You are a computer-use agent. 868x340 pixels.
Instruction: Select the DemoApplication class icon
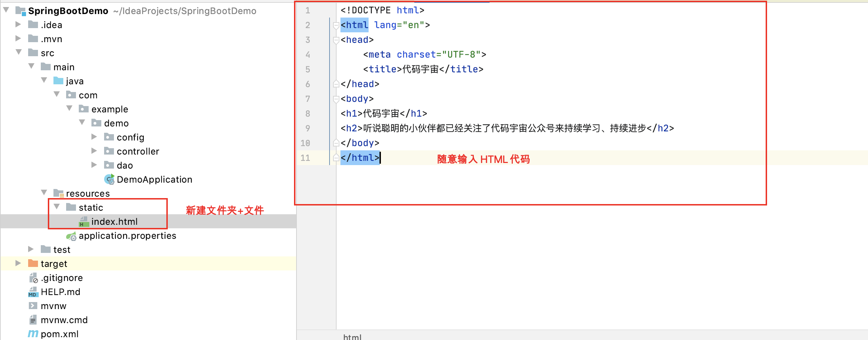tap(109, 179)
